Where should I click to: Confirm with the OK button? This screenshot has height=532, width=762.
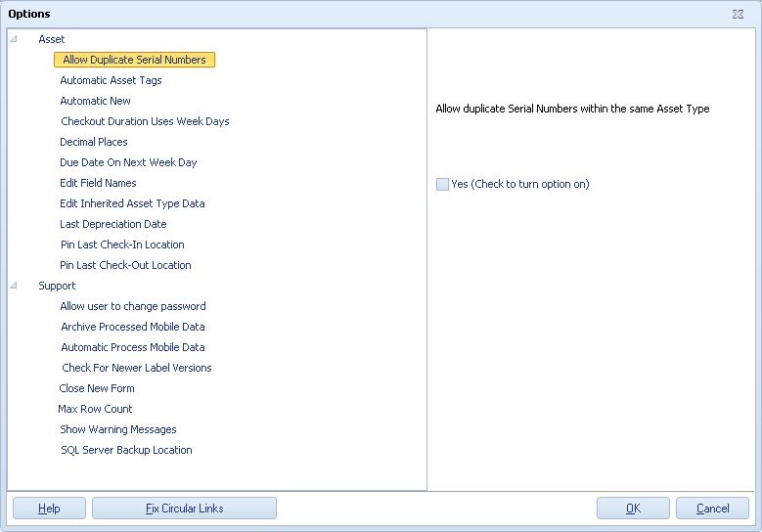(x=633, y=509)
